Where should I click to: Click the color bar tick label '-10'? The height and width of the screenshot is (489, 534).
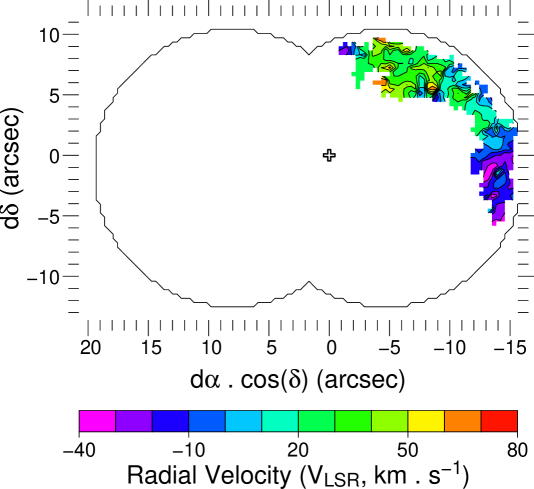tap(188, 450)
